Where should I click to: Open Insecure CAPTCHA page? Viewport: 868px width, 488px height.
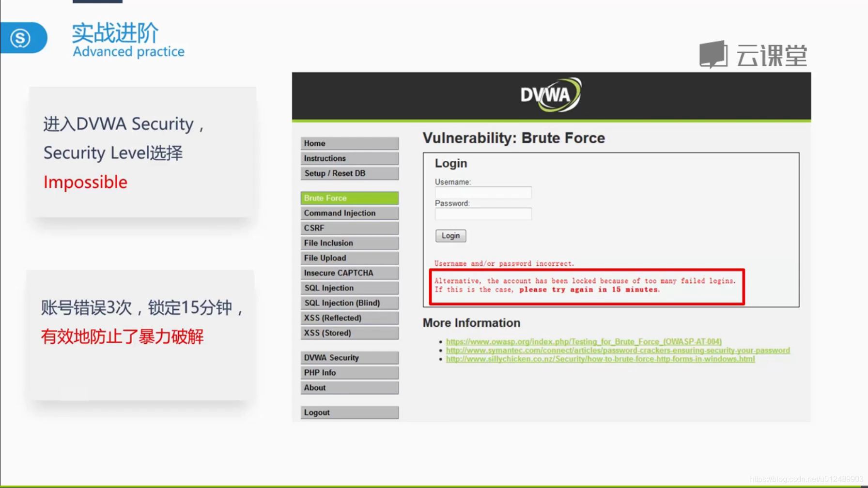[x=349, y=273]
